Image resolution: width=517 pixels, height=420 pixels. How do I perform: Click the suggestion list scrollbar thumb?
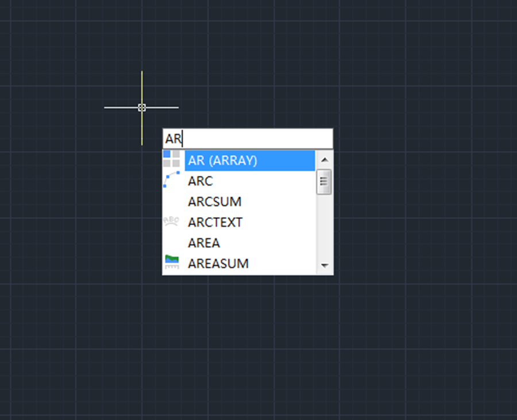tap(325, 182)
